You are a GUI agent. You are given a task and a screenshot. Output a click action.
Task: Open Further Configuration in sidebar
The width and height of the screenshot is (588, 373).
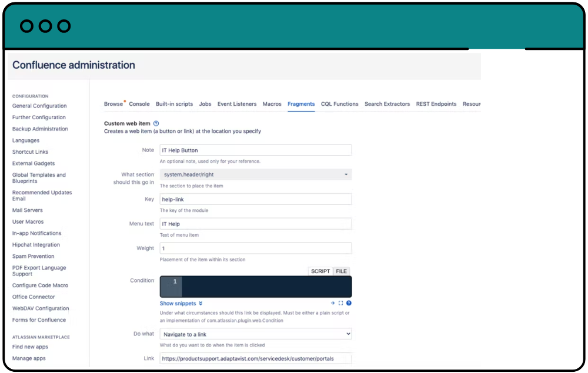39,117
